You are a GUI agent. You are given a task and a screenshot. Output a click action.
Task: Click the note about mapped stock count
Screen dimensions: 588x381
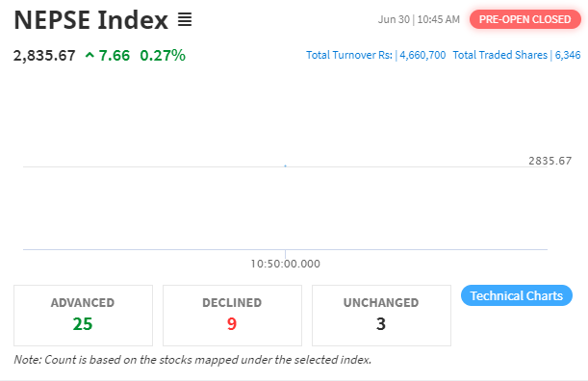coord(192,360)
